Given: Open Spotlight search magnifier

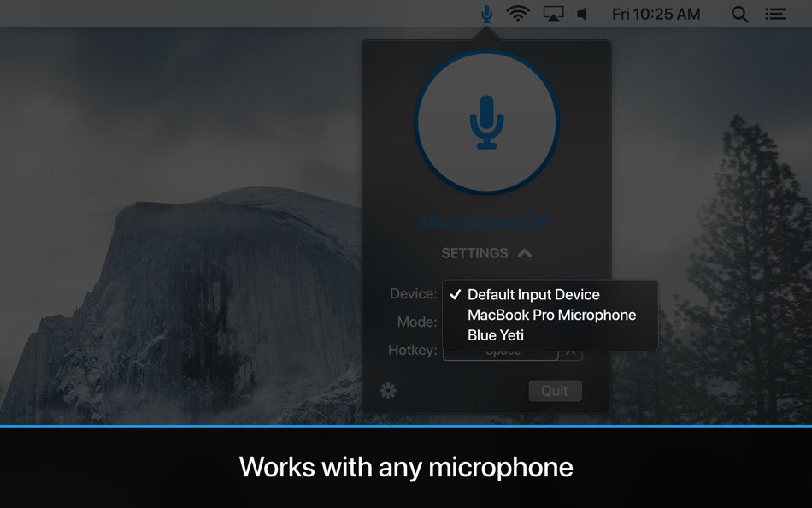Looking at the screenshot, I should 739,15.
